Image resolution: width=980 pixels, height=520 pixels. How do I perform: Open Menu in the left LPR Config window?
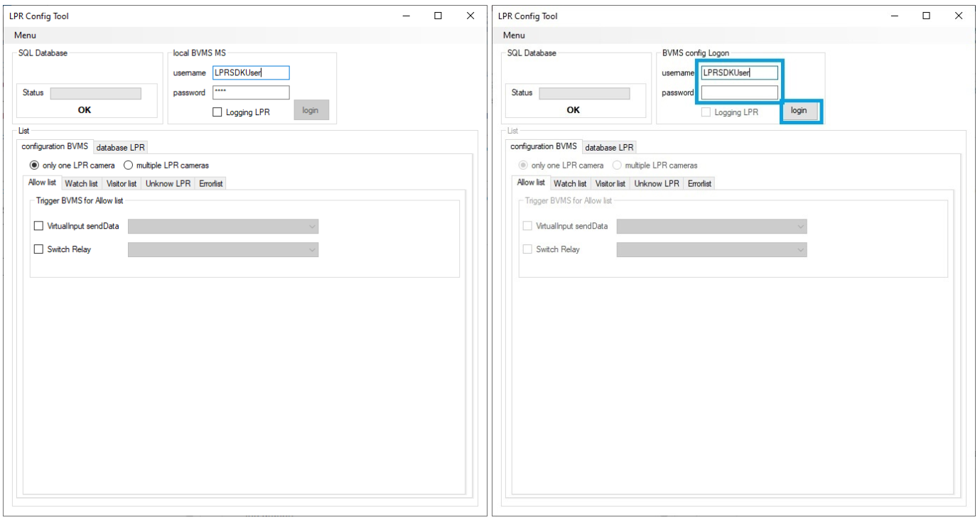(25, 36)
